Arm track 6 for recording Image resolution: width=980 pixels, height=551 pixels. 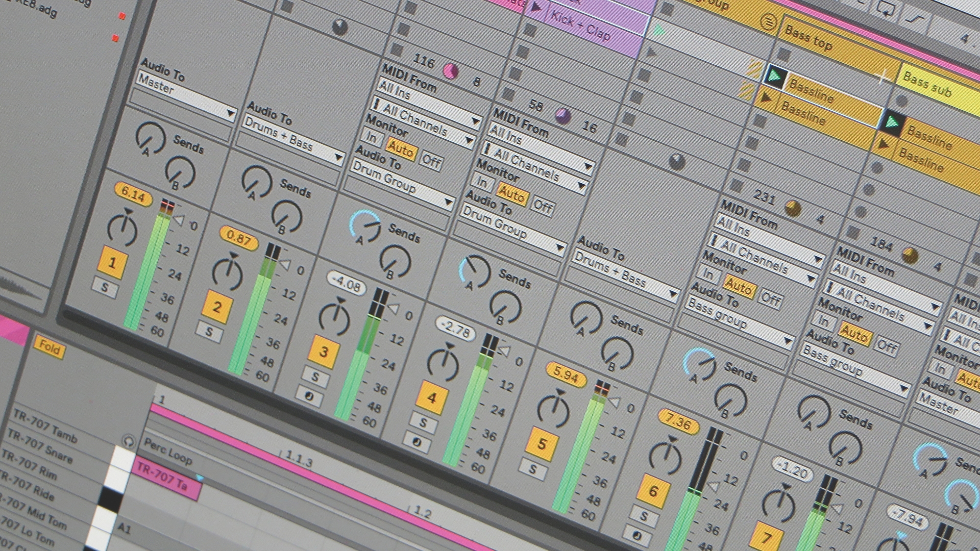(x=637, y=535)
